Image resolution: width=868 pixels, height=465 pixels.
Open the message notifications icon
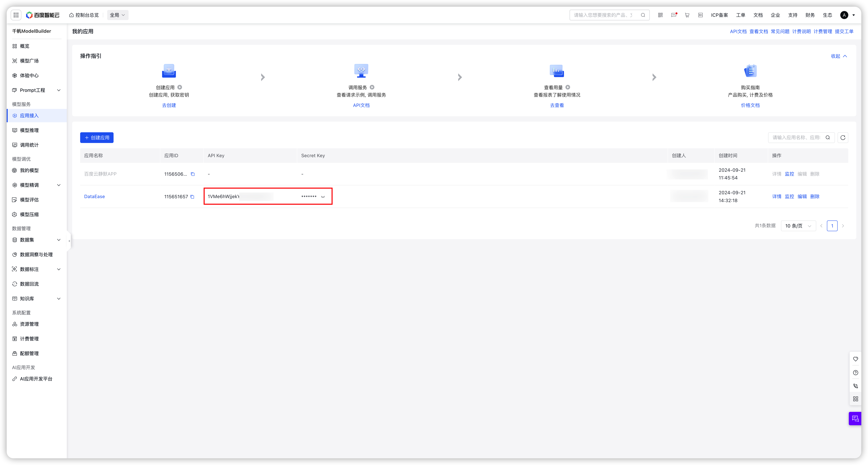point(674,15)
